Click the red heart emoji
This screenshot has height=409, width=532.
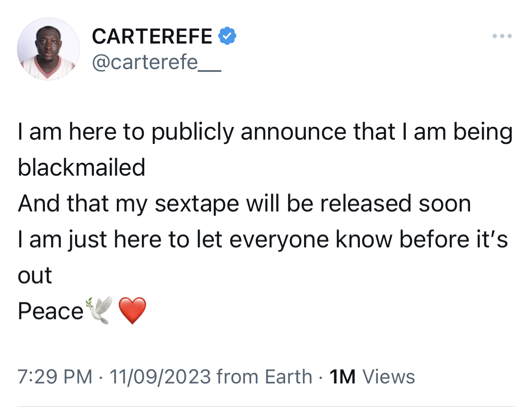[x=132, y=311]
